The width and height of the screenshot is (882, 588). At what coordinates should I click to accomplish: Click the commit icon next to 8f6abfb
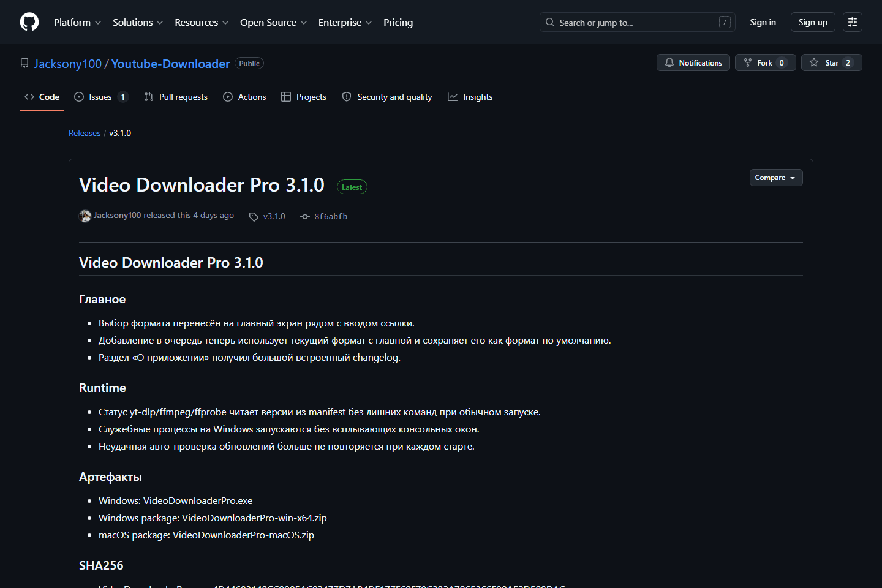pyautogui.click(x=305, y=217)
